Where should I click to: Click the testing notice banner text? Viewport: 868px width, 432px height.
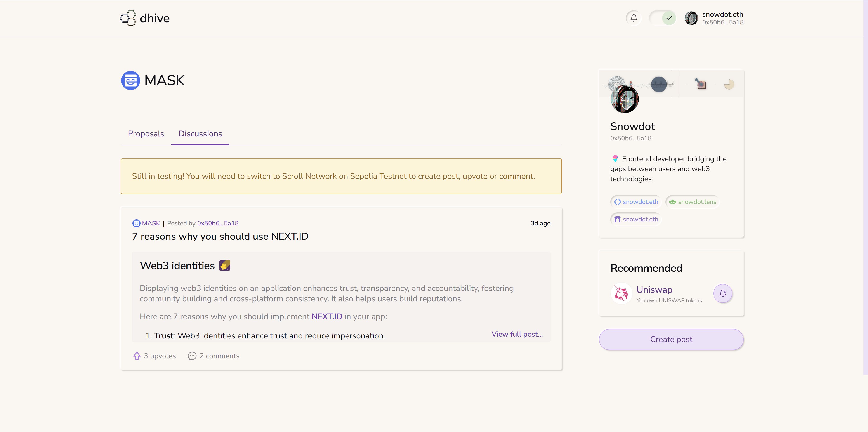pyautogui.click(x=333, y=176)
